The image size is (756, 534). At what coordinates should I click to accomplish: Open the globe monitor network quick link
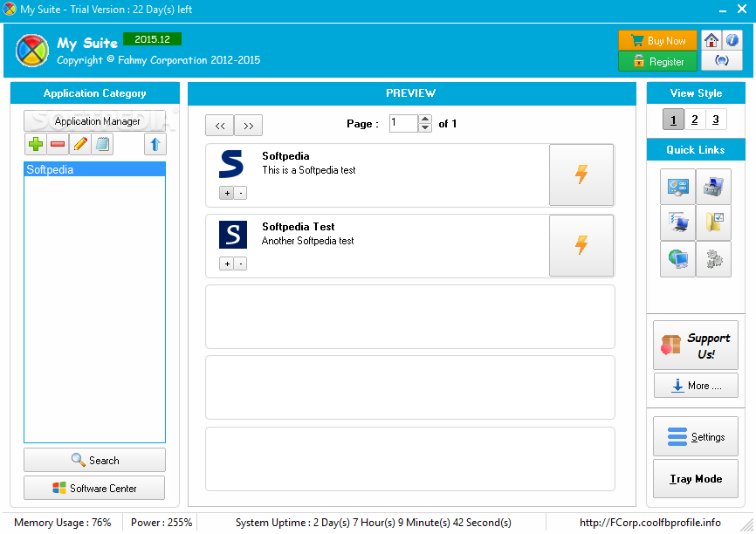[678, 259]
